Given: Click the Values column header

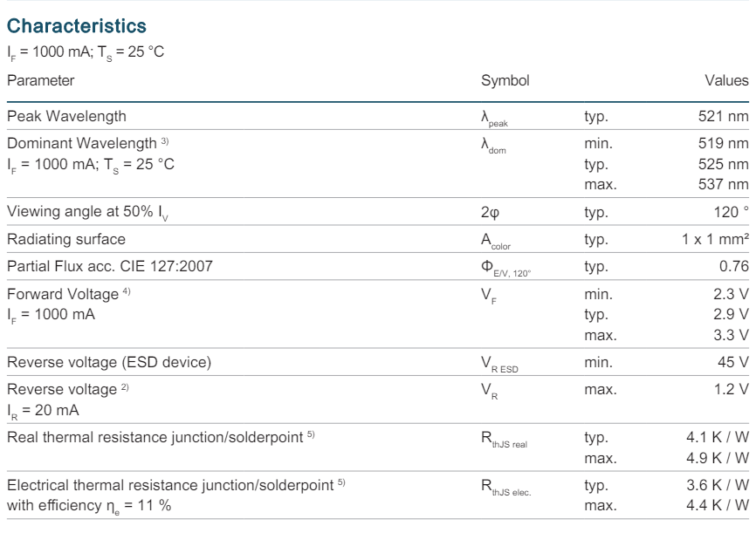Looking at the screenshot, I should pos(730,80).
